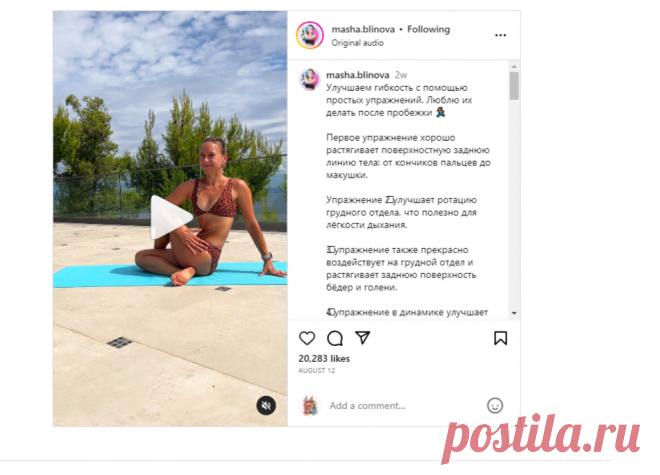The image size is (660, 475).
Task: Click masha.blinova username in the caption
Action: (357, 75)
